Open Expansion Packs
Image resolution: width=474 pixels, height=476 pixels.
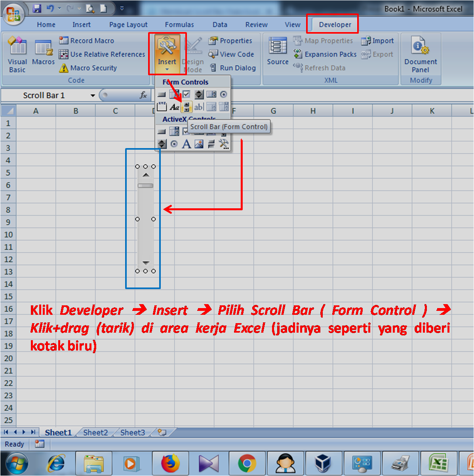click(325, 54)
